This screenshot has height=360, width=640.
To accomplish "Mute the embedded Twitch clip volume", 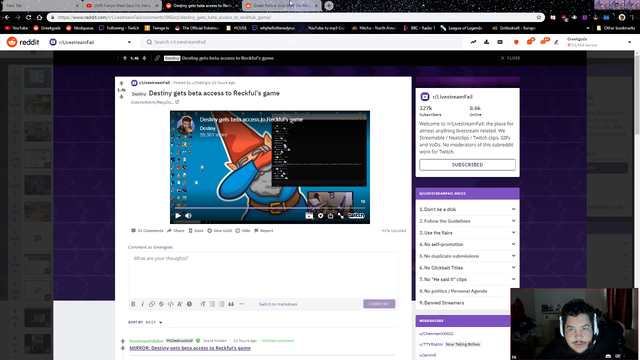I will click(189, 216).
